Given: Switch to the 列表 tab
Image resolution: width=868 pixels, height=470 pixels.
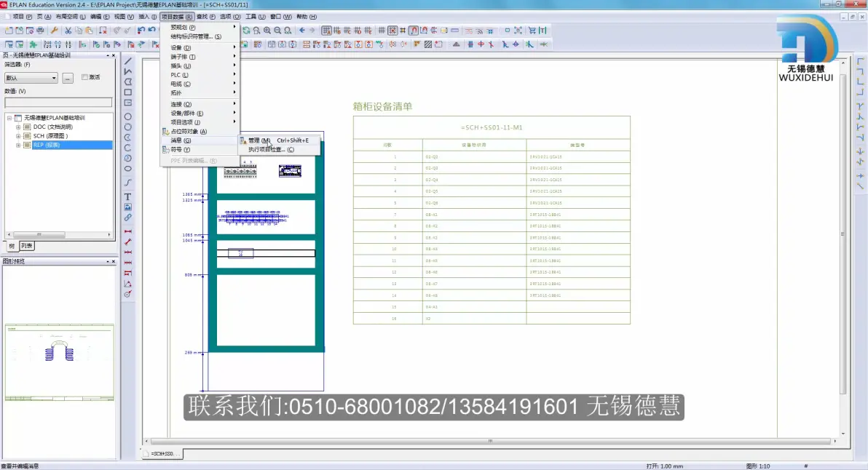Looking at the screenshot, I should (x=26, y=245).
